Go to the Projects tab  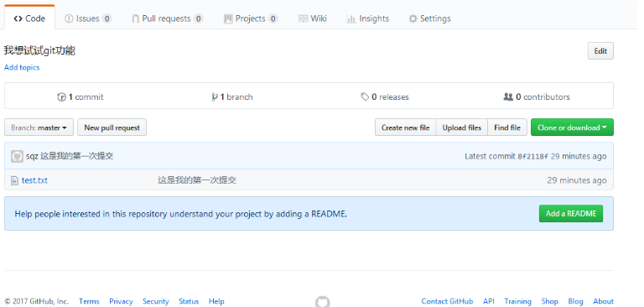tap(251, 18)
